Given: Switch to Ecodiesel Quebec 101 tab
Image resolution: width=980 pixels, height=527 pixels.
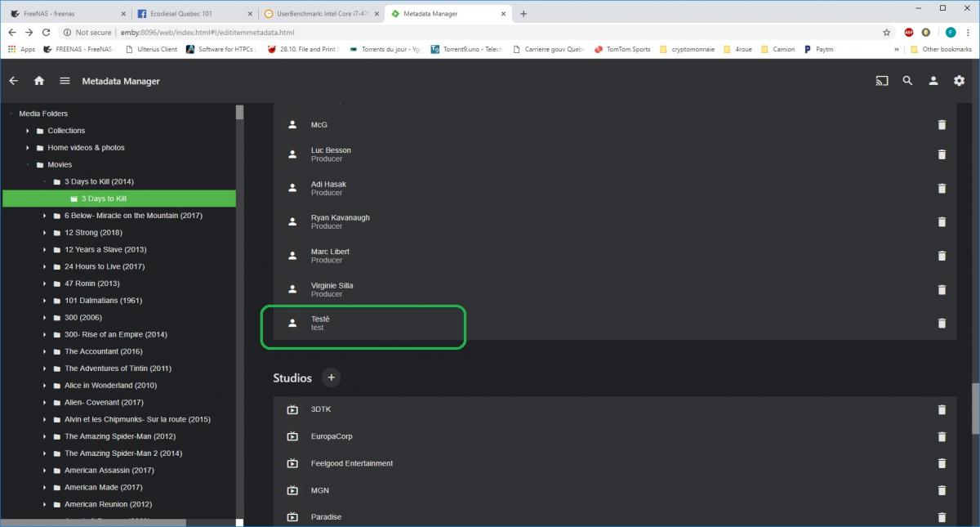Looking at the screenshot, I should point(194,13).
